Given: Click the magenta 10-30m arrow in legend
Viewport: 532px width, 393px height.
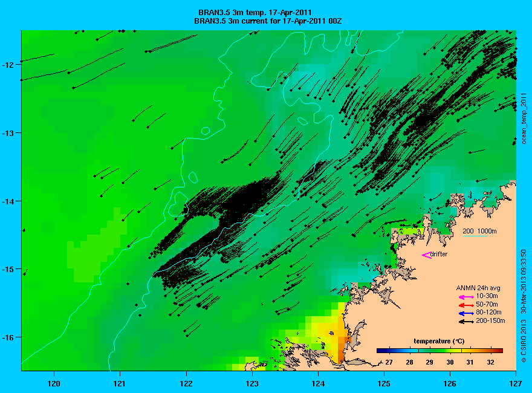Looking at the screenshot, I should (x=466, y=297).
